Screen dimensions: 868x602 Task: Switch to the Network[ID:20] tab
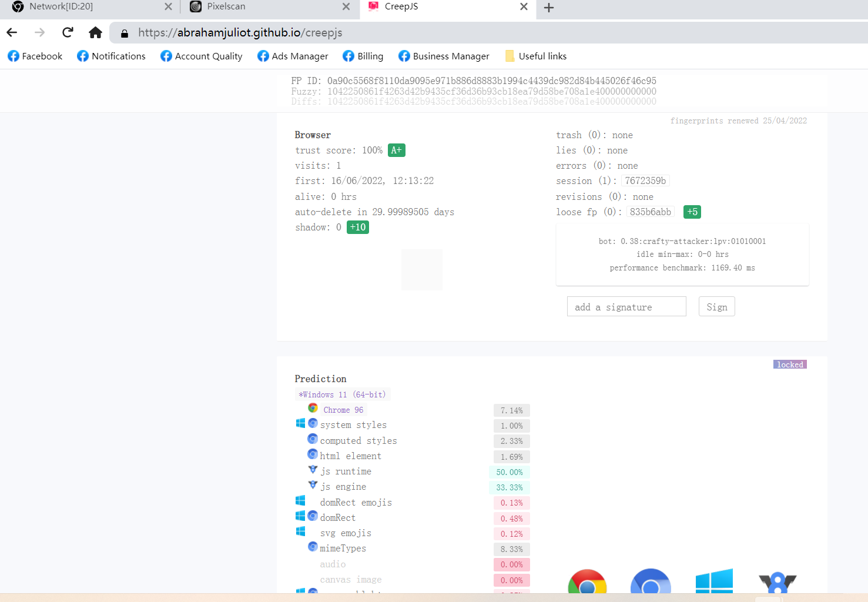click(88, 7)
